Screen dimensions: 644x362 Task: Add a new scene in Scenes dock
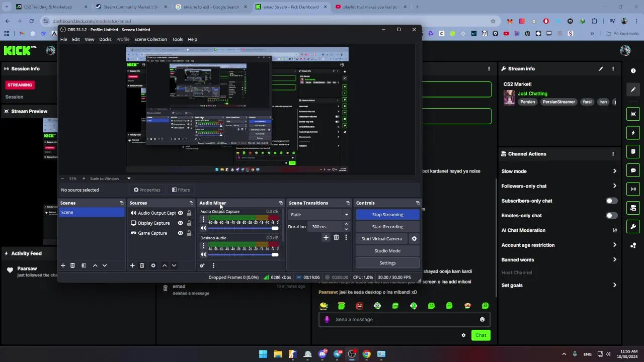[63, 265]
